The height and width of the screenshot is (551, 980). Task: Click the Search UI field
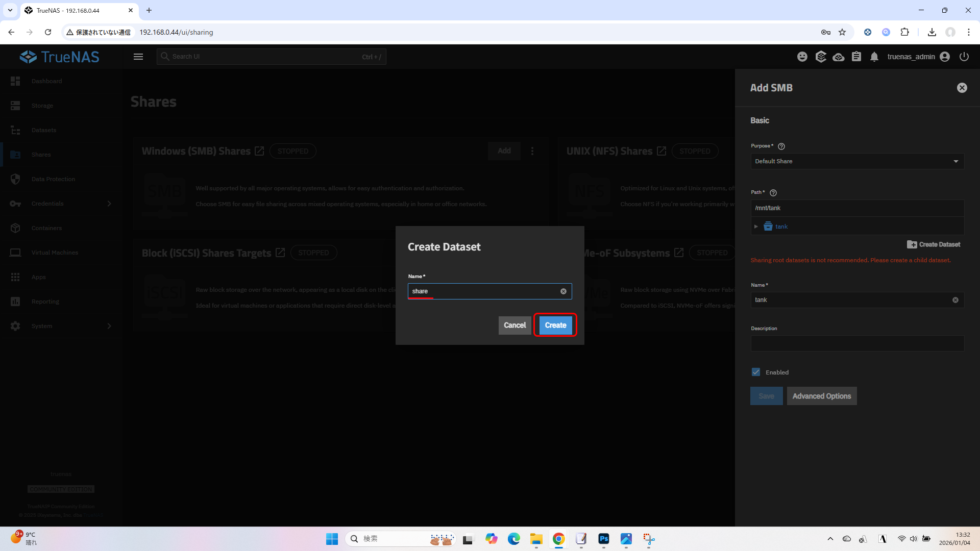[x=271, y=57]
